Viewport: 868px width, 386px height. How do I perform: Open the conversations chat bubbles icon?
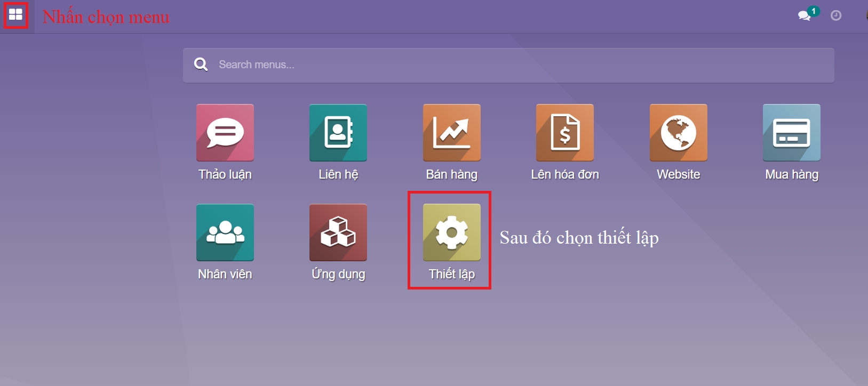click(804, 16)
